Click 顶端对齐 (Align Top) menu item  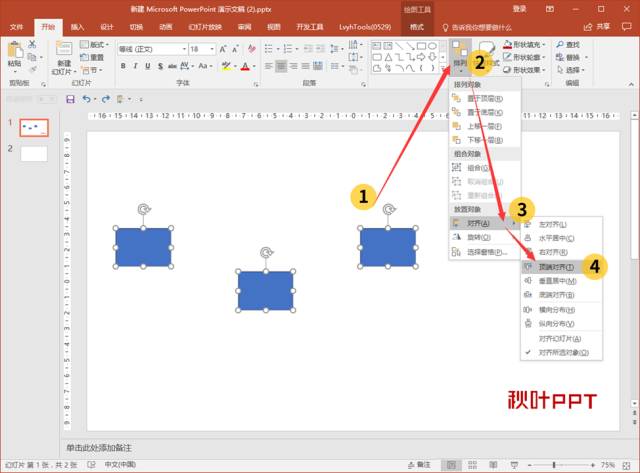(x=555, y=267)
